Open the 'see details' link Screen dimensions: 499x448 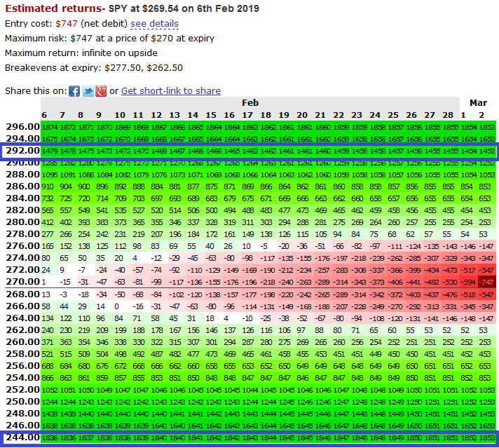pyautogui.click(x=154, y=24)
